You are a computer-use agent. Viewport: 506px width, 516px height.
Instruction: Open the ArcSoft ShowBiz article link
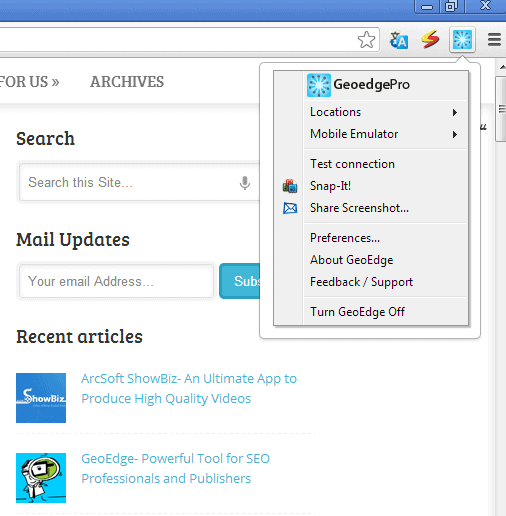click(189, 389)
